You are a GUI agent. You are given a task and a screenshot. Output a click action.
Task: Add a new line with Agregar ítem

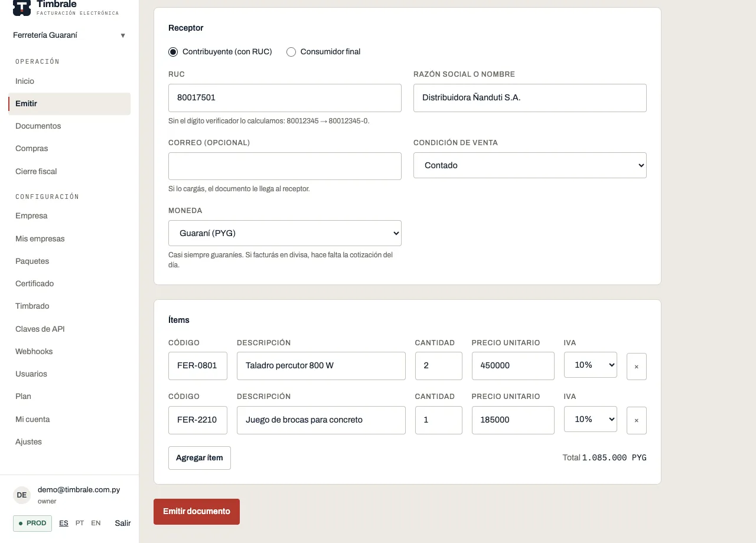coord(200,458)
